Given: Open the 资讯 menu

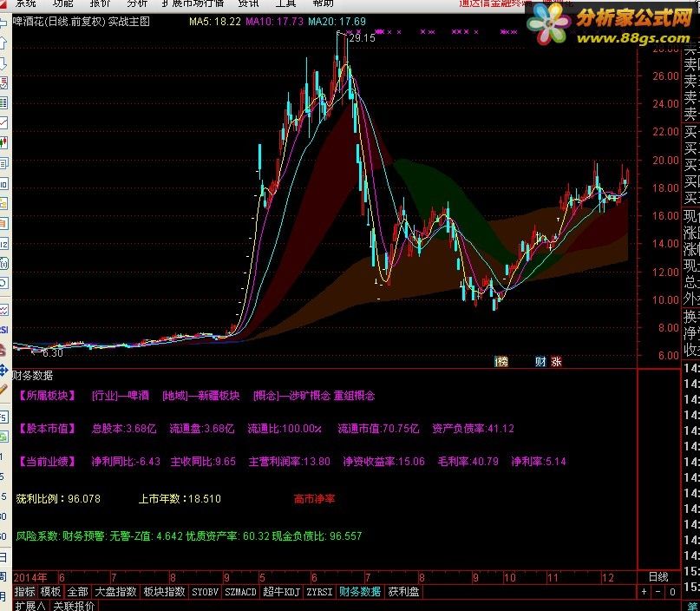Looking at the screenshot, I should click(x=248, y=3).
